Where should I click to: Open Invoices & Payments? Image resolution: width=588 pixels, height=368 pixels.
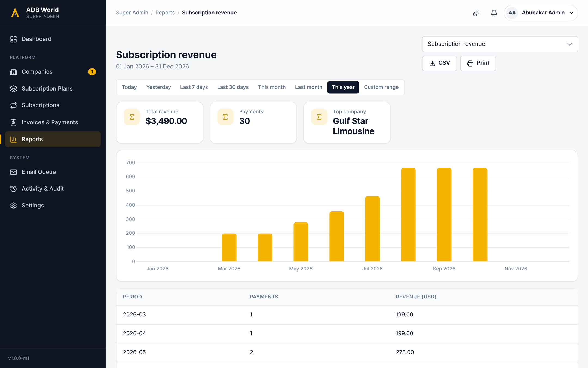(x=53, y=122)
